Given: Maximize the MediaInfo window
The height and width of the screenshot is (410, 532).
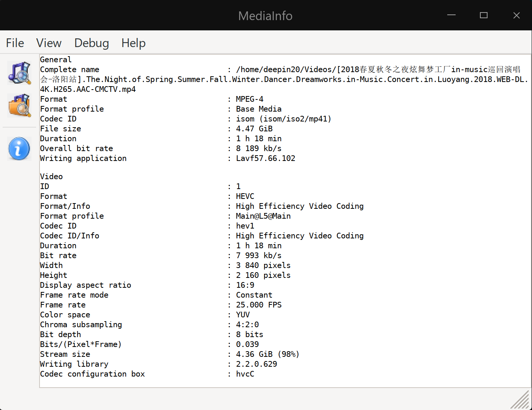Looking at the screenshot, I should pos(484,15).
